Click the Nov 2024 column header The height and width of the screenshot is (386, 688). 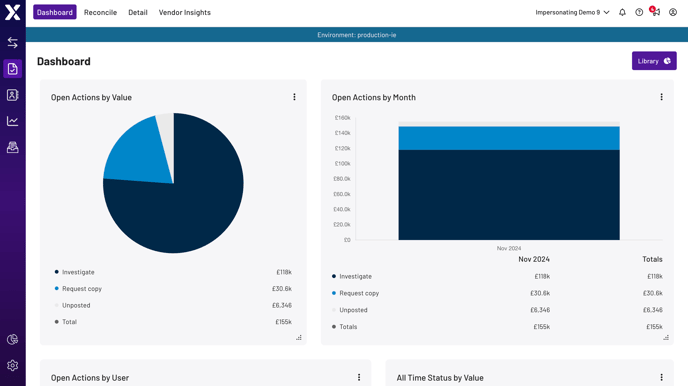534,259
